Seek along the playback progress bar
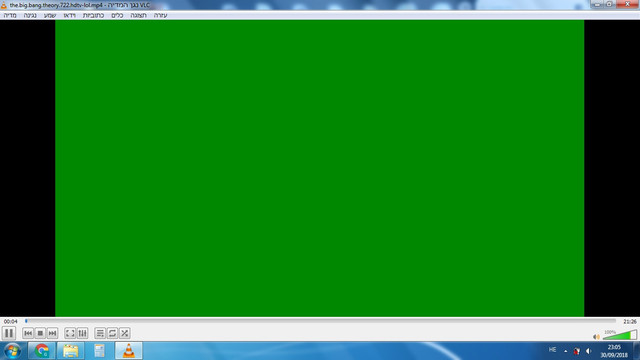640x360 pixels. click(320, 321)
